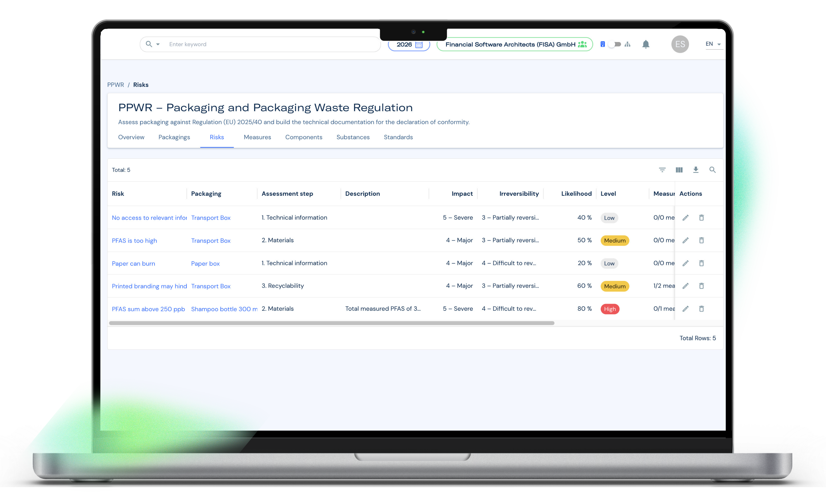Open the 'PFAS sum above 250 ppb' risk link

148,309
